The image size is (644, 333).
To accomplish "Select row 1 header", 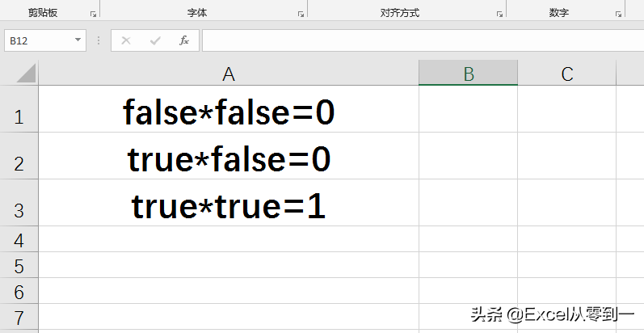I will 19,109.
